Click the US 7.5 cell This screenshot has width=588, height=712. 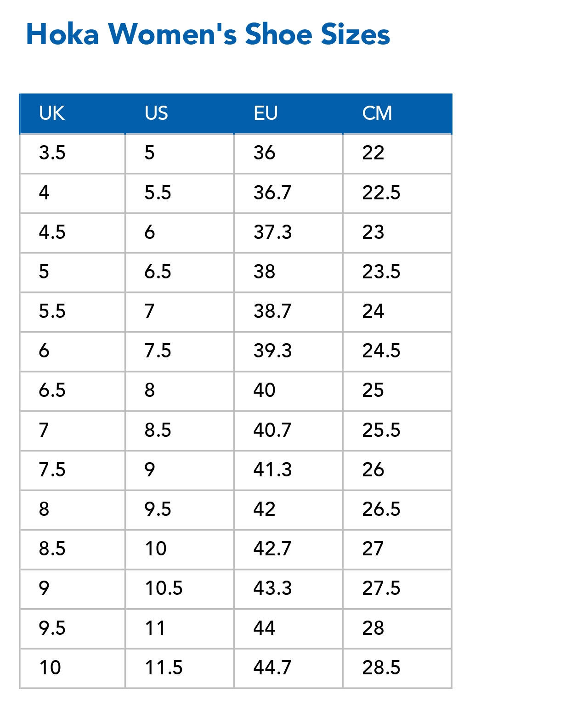coord(158,351)
